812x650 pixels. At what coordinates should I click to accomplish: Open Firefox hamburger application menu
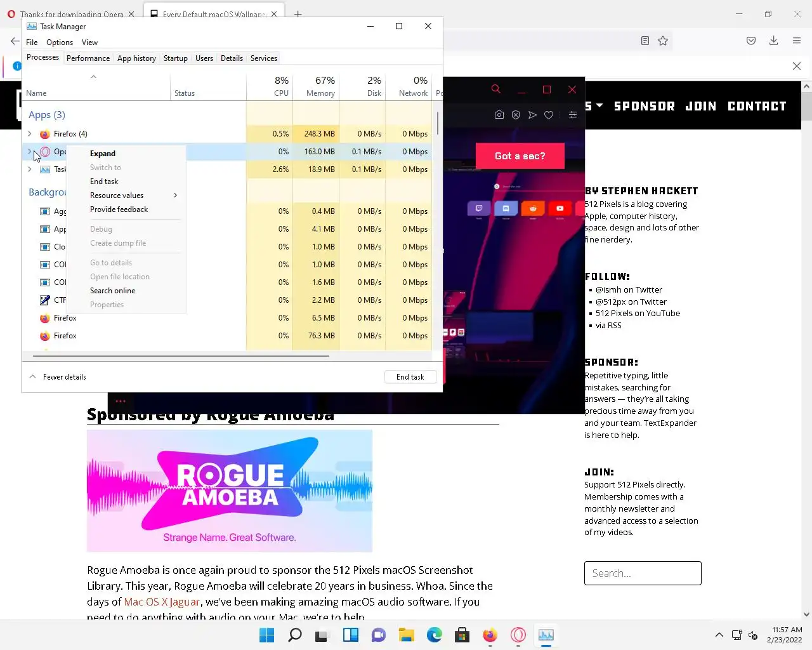797,41
